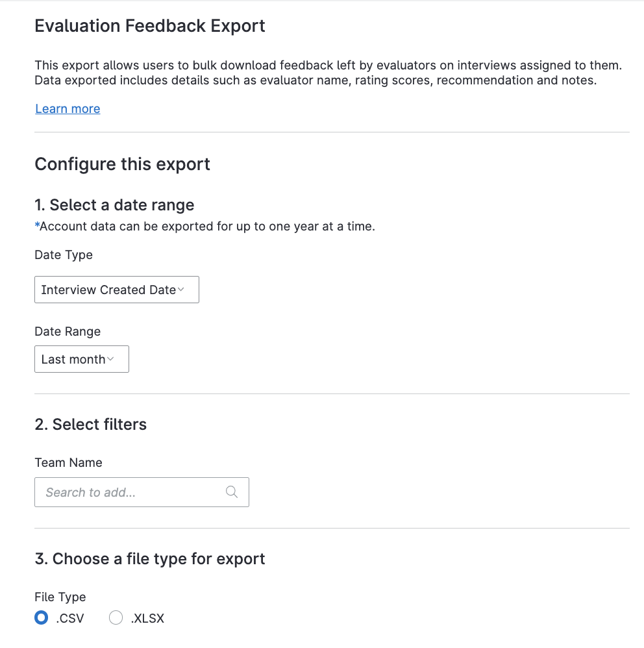Click the Configure this export heading
The image size is (644, 648).
click(122, 164)
